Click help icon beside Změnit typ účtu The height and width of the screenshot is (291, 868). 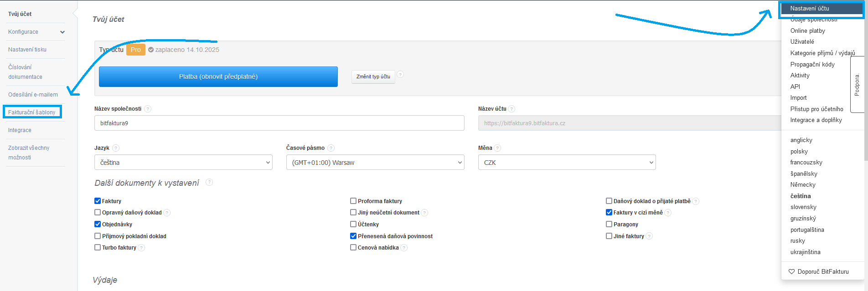click(400, 75)
